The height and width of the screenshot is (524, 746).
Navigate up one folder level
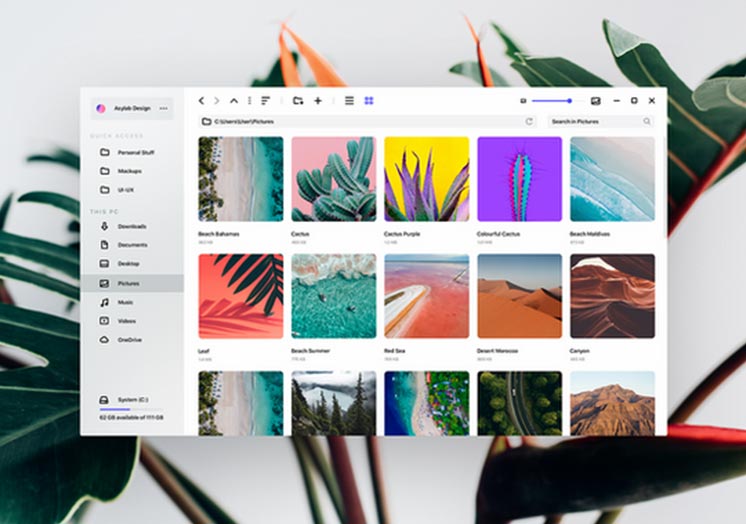click(234, 101)
